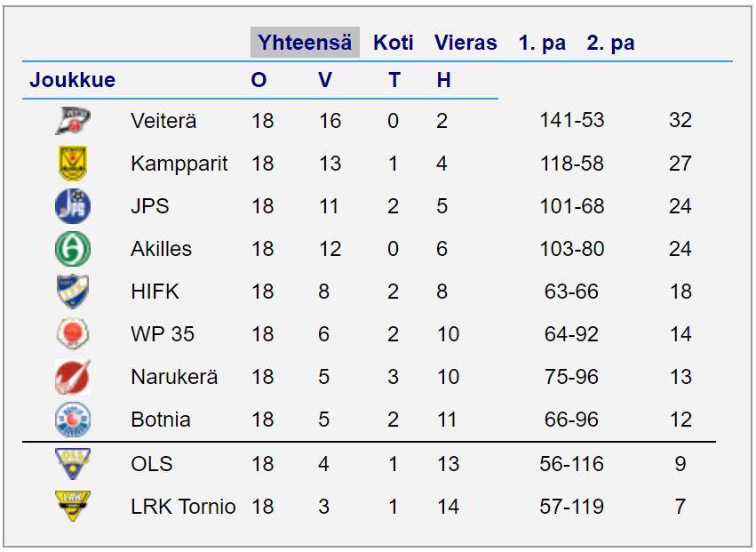Click the Joukkue column header
This screenshot has width=756, height=552.
tap(72, 80)
